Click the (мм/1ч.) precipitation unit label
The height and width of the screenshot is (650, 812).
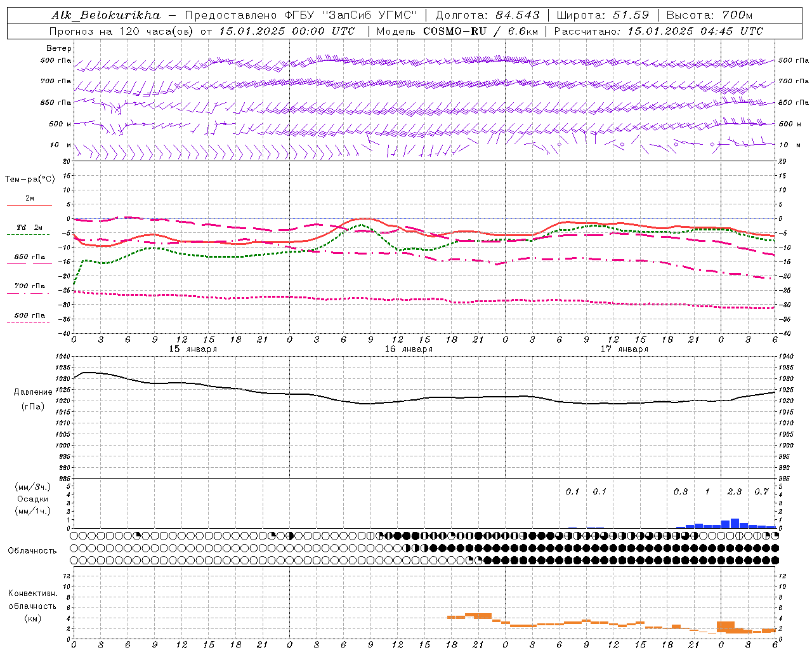[33, 511]
